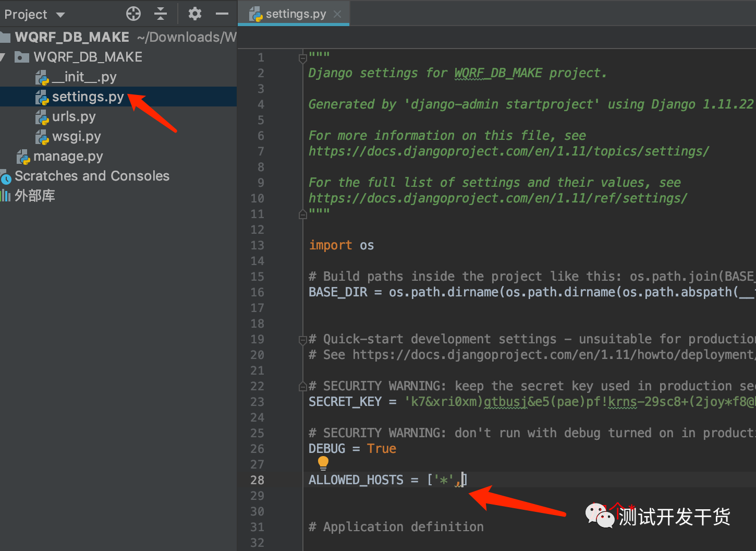The height and width of the screenshot is (551, 756).
Task: Click the deployment docs URL on line 20
Action: click(x=554, y=355)
